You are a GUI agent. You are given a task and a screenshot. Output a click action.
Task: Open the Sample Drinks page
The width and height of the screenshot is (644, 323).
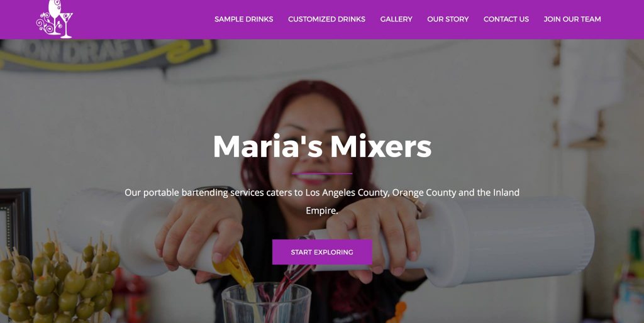(x=243, y=19)
